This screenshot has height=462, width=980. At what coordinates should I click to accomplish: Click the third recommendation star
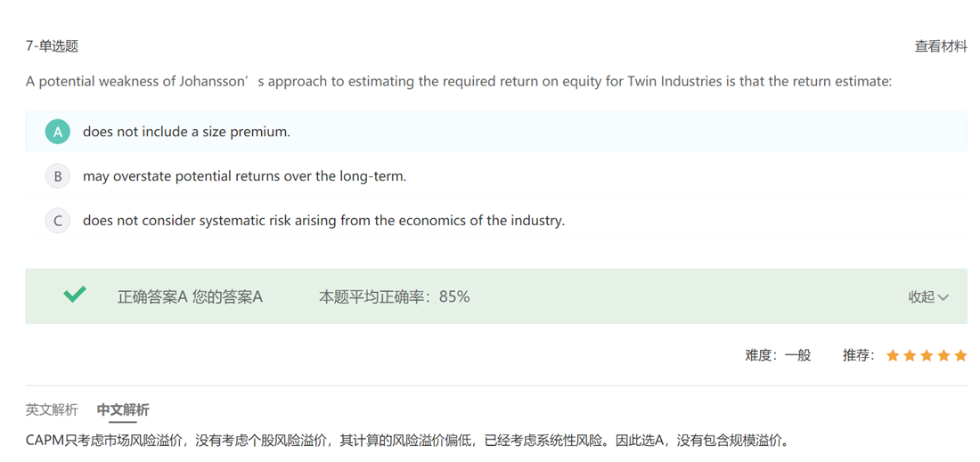click(x=927, y=356)
